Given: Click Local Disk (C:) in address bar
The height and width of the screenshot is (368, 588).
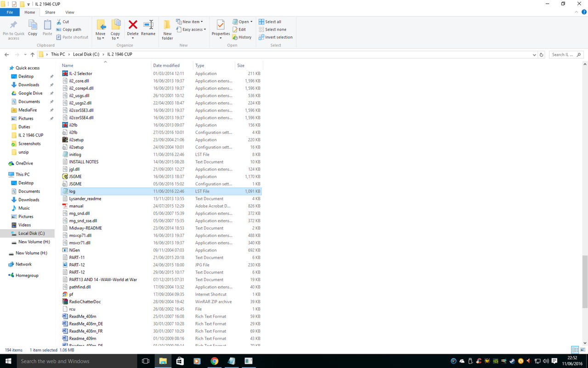Looking at the screenshot, I should [86, 54].
